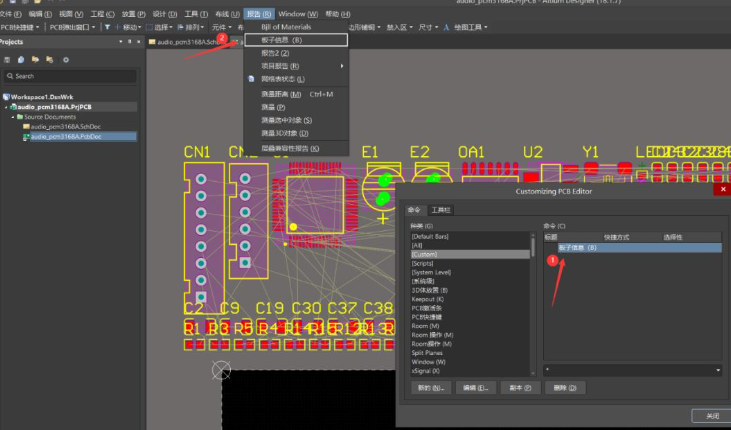Open the 帮助 (H) menu

(x=338, y=14)
